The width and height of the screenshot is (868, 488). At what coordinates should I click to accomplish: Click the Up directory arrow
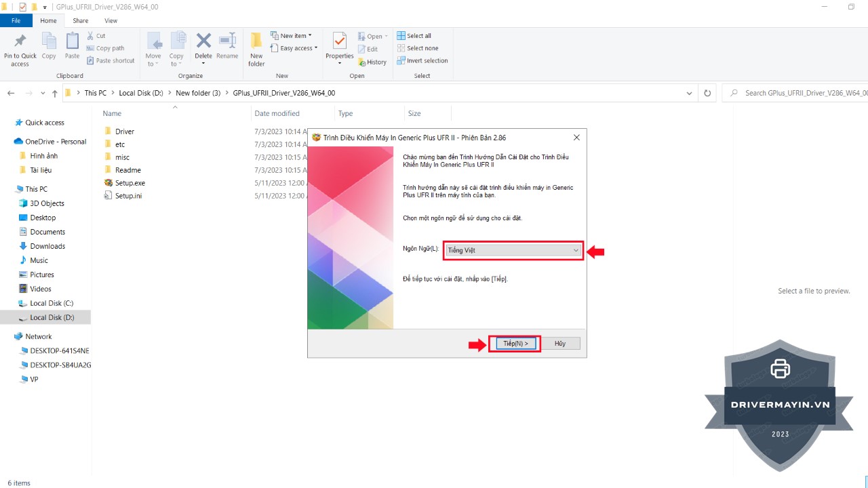[55, 94]
